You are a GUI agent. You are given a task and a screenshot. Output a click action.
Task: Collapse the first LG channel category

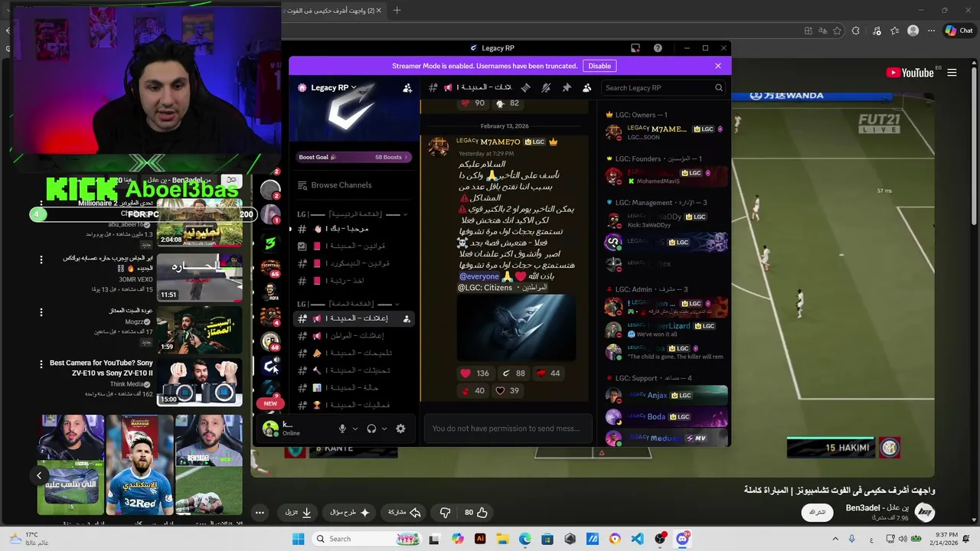point(353,214)
